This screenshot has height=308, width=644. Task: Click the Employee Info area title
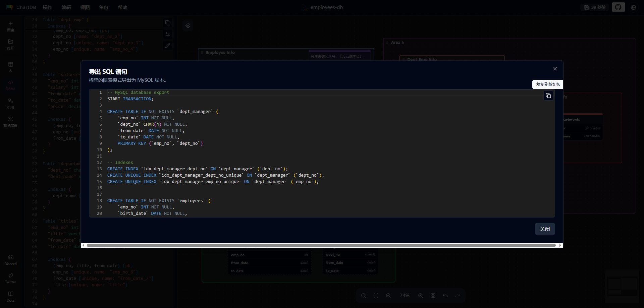click(220, 53)
